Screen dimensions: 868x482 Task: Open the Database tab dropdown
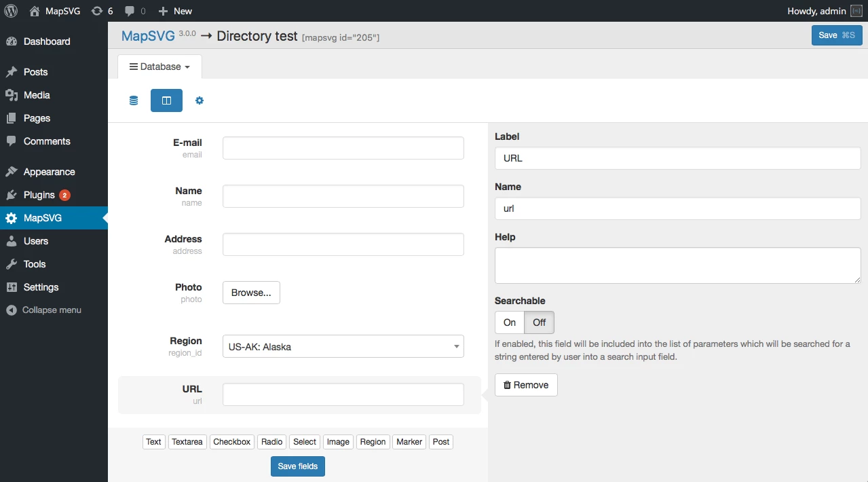(x=159, y=67)
